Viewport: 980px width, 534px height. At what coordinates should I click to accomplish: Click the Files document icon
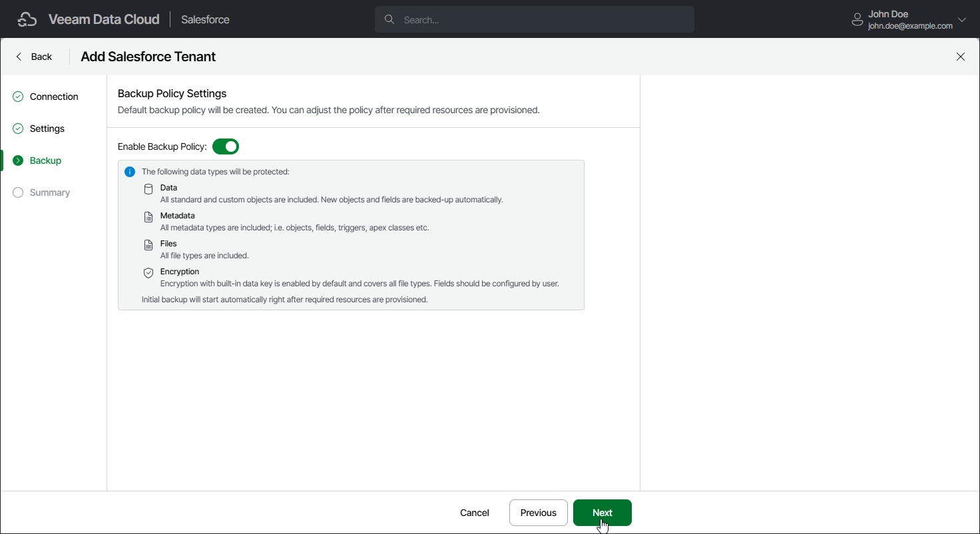click(148, 245)
